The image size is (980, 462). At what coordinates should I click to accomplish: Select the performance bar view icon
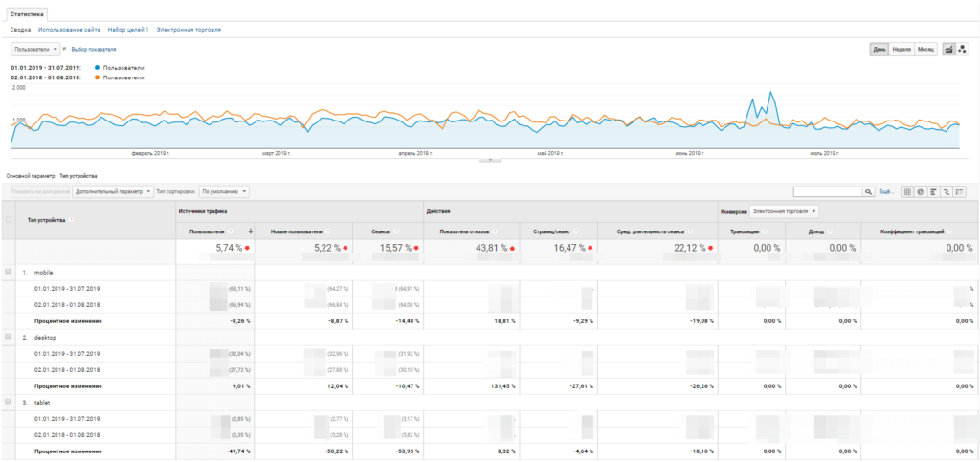932,191
